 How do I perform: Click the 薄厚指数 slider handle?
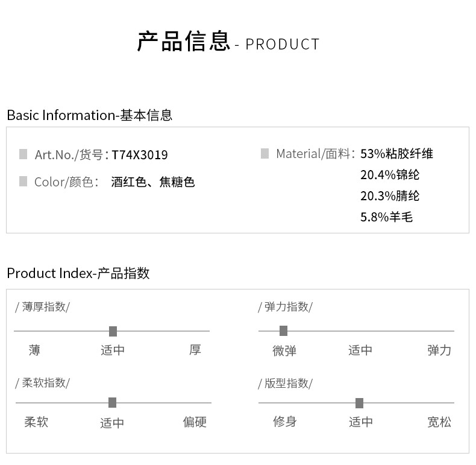[113, 331]
